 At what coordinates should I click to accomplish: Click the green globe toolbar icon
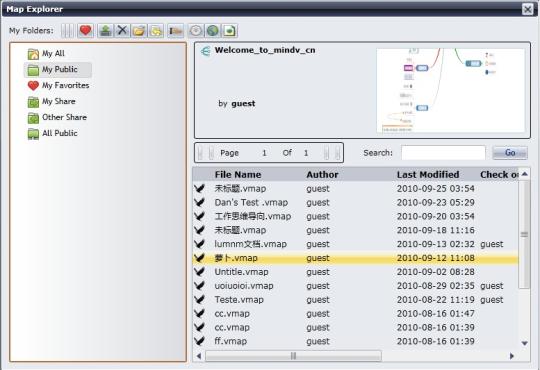click(213, 31)
